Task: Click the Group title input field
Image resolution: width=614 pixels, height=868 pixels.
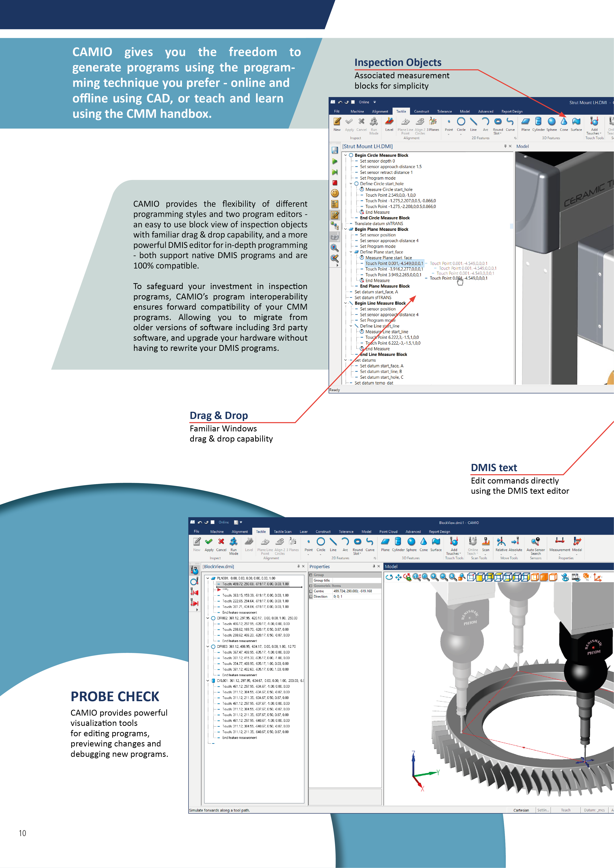Action: pos(357,580)
